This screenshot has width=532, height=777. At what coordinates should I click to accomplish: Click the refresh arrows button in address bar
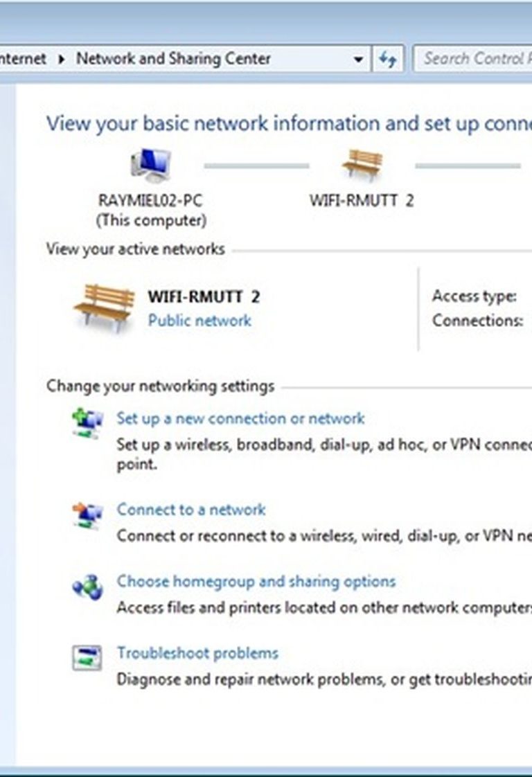(x=388, y=59)
